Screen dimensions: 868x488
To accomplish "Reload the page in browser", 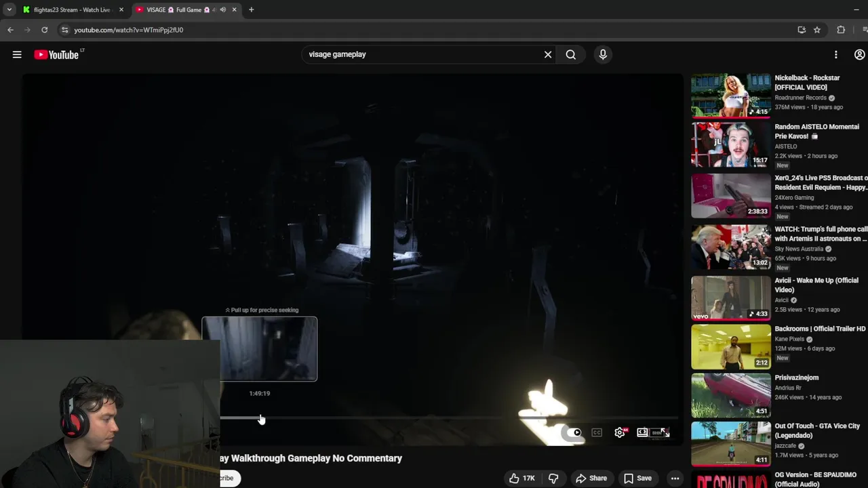I will coord(45,30).
